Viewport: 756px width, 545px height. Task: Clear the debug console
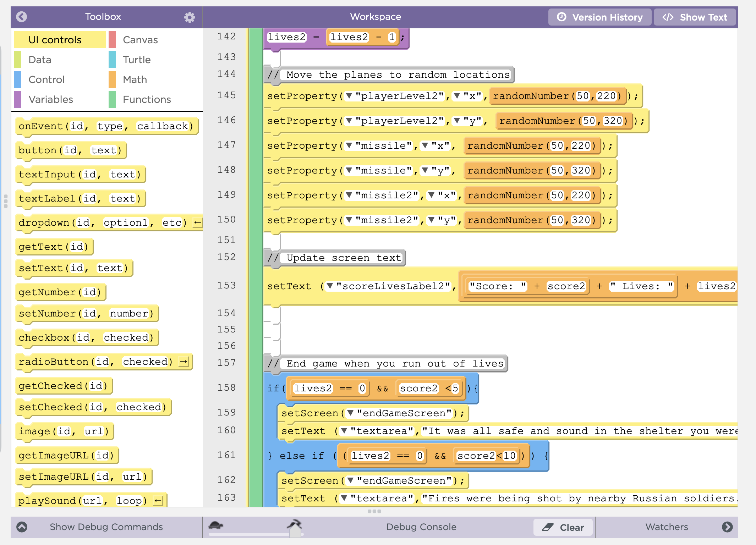tap(563, 527)
